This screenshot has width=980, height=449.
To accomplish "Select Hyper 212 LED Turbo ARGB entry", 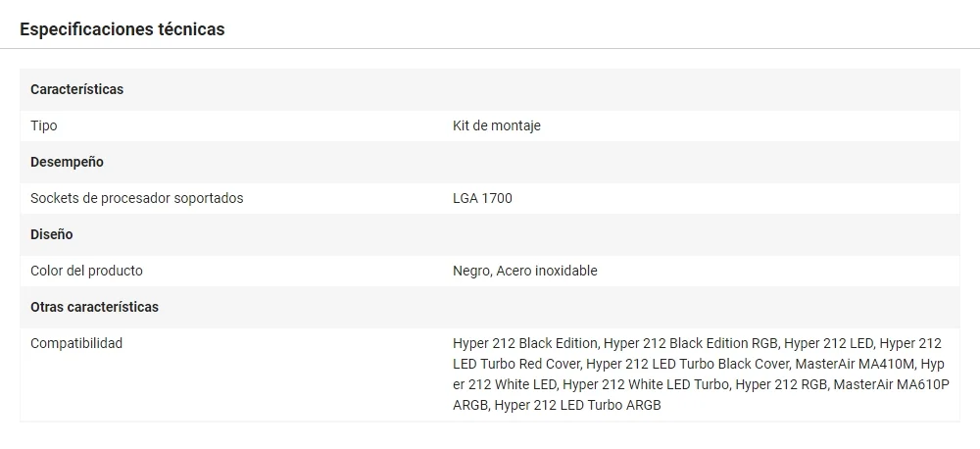I will pyautogui.click(x=577, y=405).
